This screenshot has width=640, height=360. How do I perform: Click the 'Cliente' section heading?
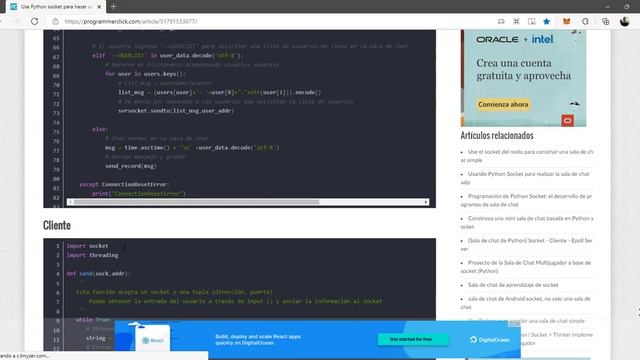pos(57,225)
